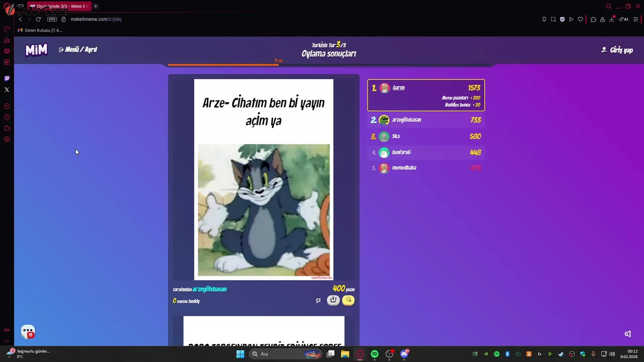Click the taskbar Ara search box
Screen dimensions: 644x362
tap(286, 354)
